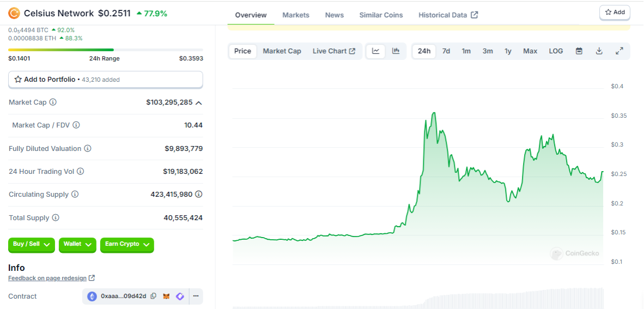
Task: Open Historical Data external link icon
Action: click(x=475, y=15)
